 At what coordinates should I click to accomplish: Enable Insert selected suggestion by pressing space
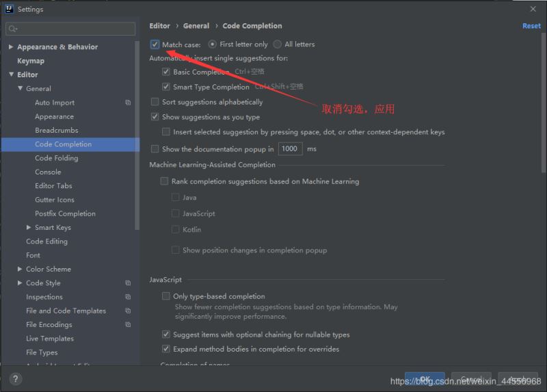pyautogui.click(x=166, y=131)
